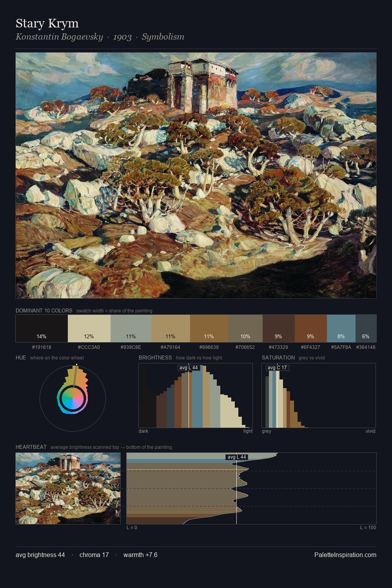Select the #CCC3A0 cream swatch
The height and width of the screenshot is (588, 392).
click(x=89, y=328)
